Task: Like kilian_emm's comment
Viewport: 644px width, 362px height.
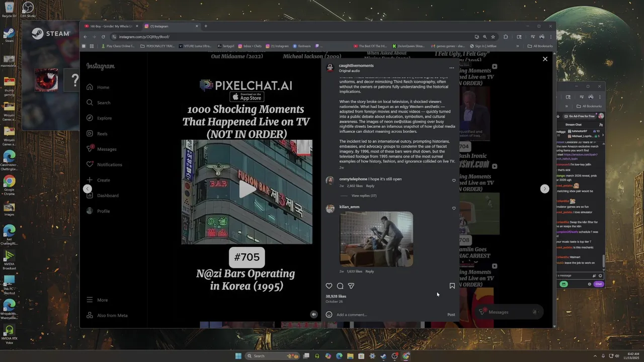Action: click(454, 208)
